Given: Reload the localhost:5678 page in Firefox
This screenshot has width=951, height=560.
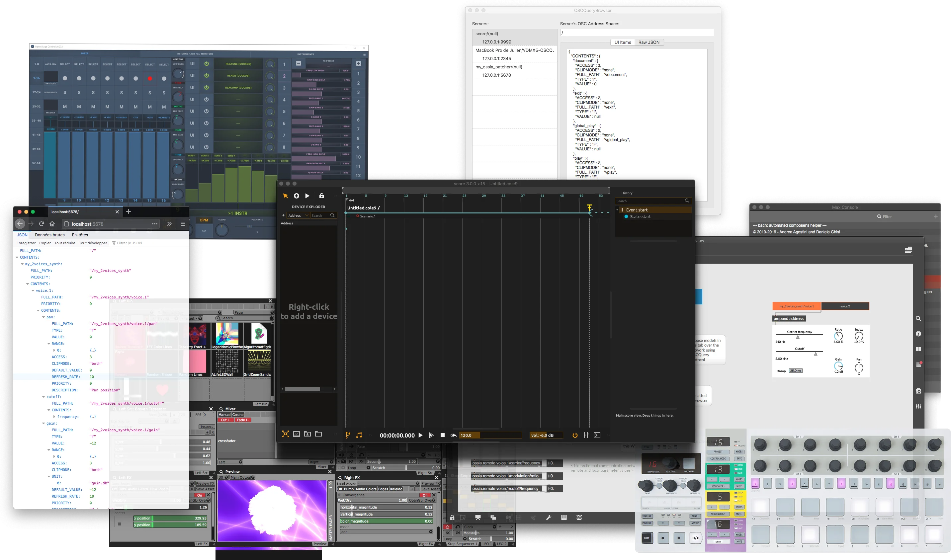Looking at the screenshot, I should click(x=42, y=224).
